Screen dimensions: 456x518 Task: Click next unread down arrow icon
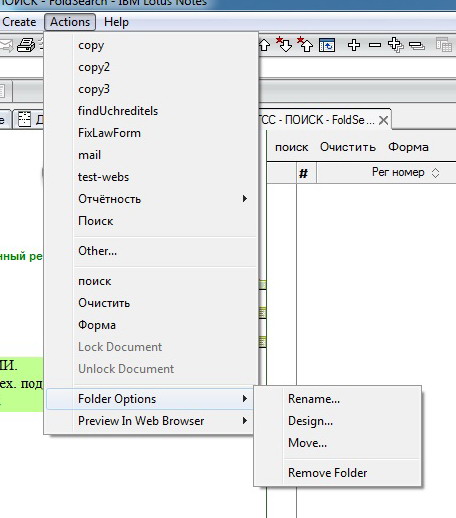(284, 44)
